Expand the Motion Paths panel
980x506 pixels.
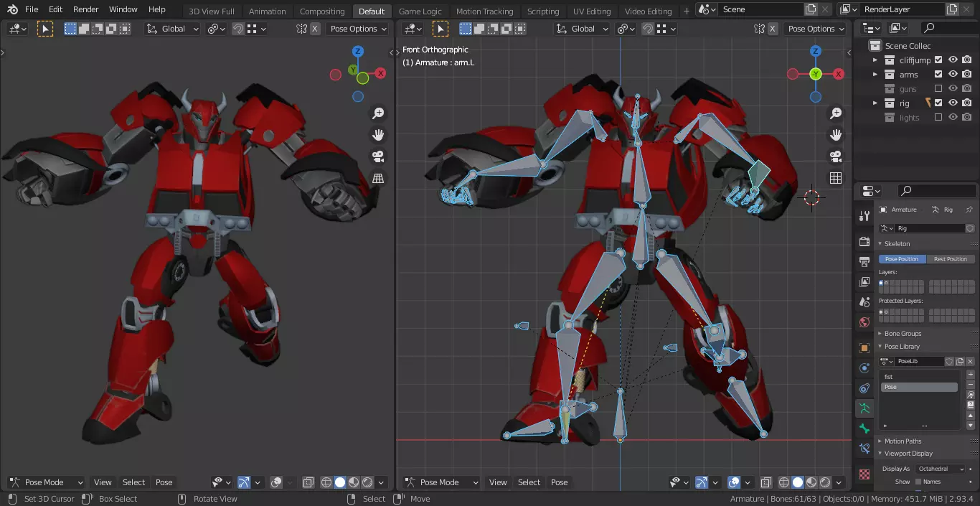(903, 441)
